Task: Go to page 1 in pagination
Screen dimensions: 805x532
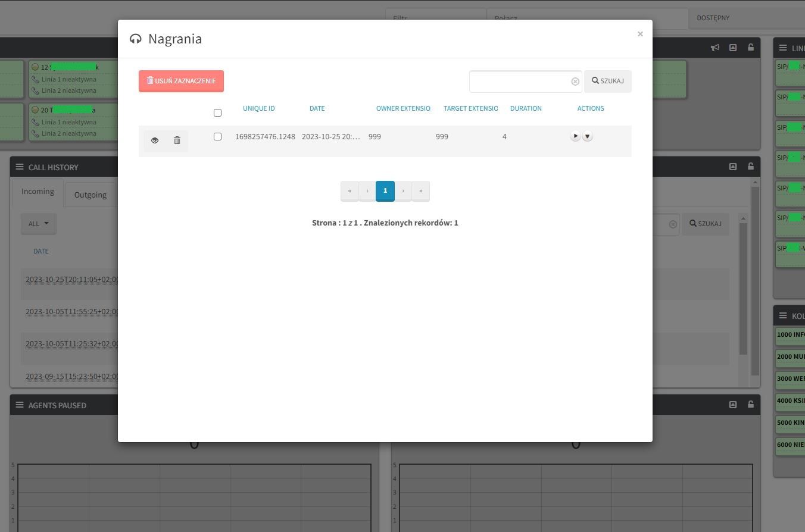Action: [385, 191]
